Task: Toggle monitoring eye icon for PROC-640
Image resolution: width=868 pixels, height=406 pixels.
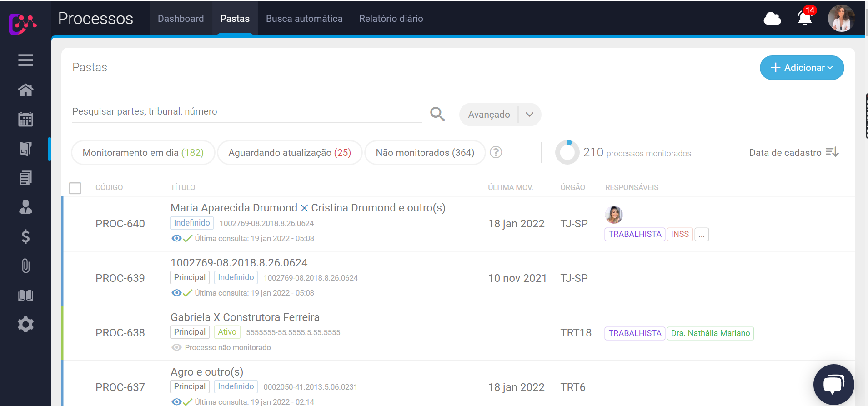Action: coord(176,238)
